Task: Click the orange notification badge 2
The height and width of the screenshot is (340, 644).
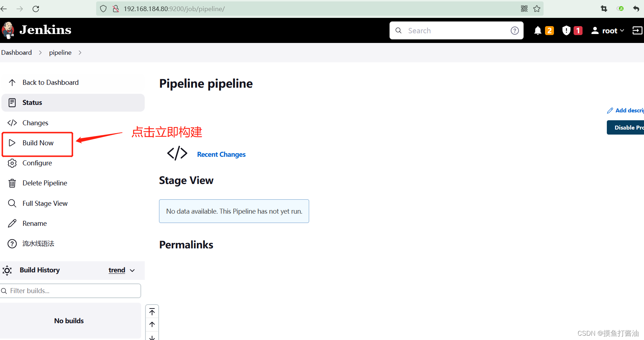Action: [x=549, y=31]
